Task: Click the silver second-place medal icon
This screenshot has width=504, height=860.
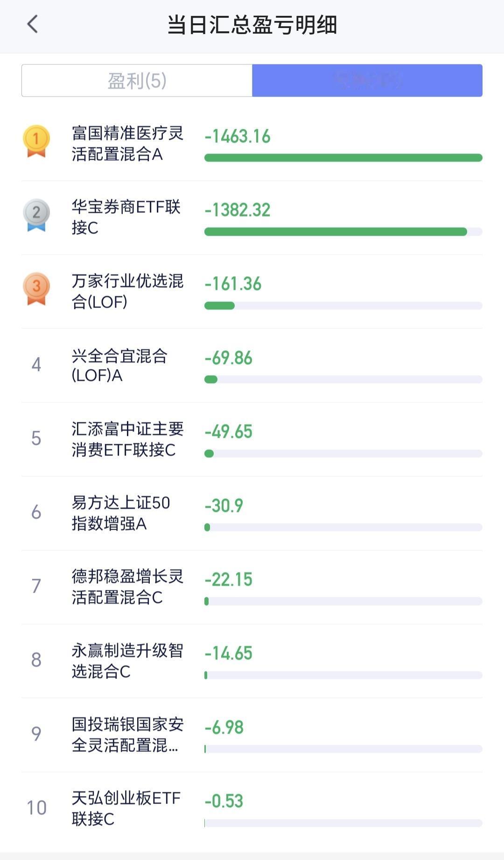Action: tap(36, 215)
